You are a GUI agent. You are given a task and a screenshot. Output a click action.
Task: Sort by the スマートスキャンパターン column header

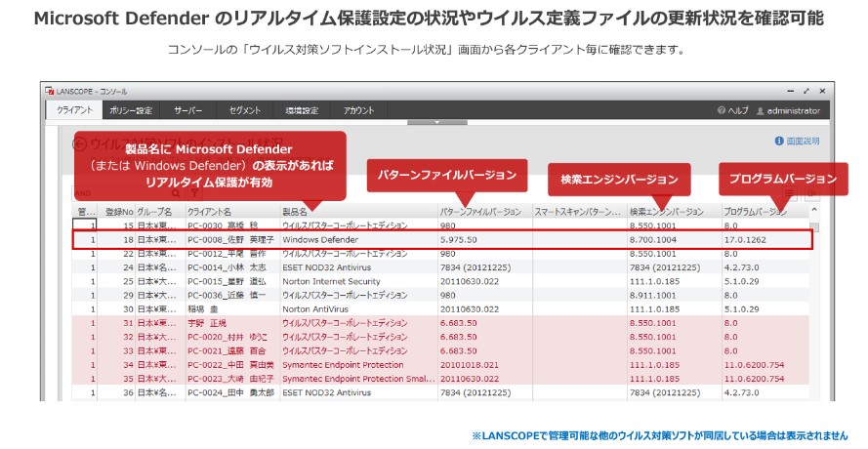tap(580, 212)
